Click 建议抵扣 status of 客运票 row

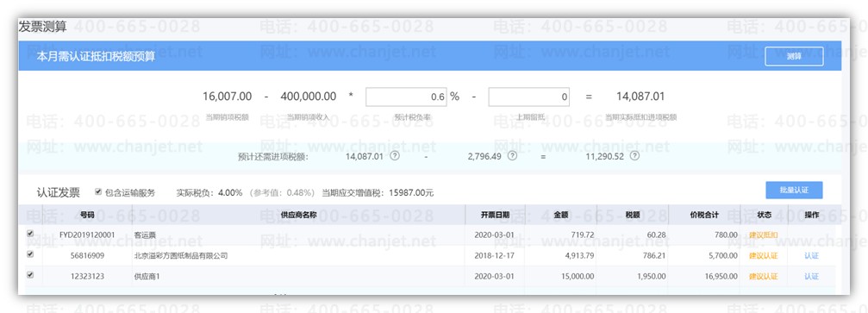pos(763,235)
